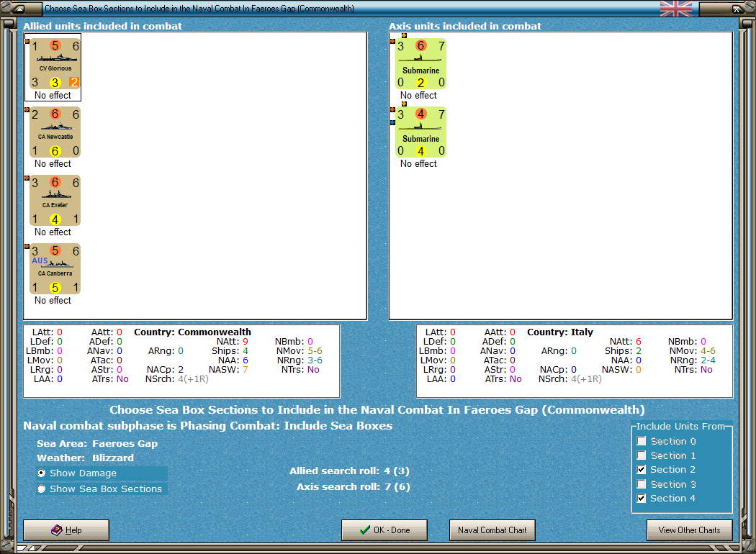Confirm with OK - Done button
Screen dimensions: 756x554
click(x=384, y=530)
